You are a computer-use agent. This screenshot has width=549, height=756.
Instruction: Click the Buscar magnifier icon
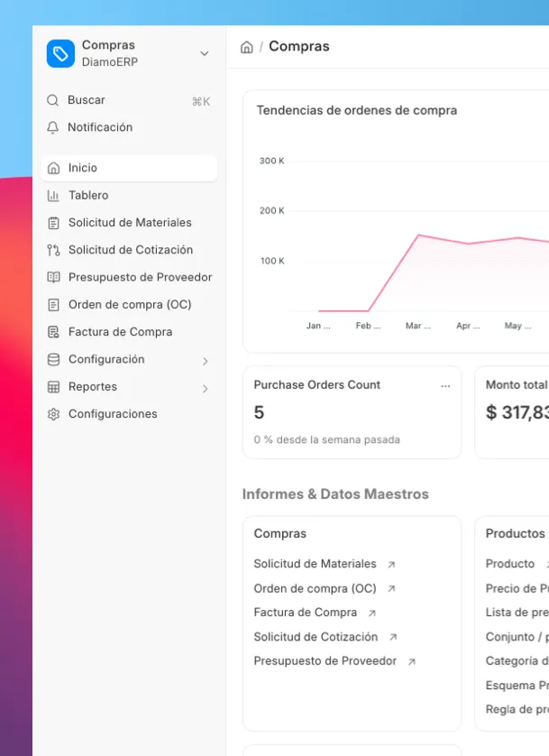[52, 100]
